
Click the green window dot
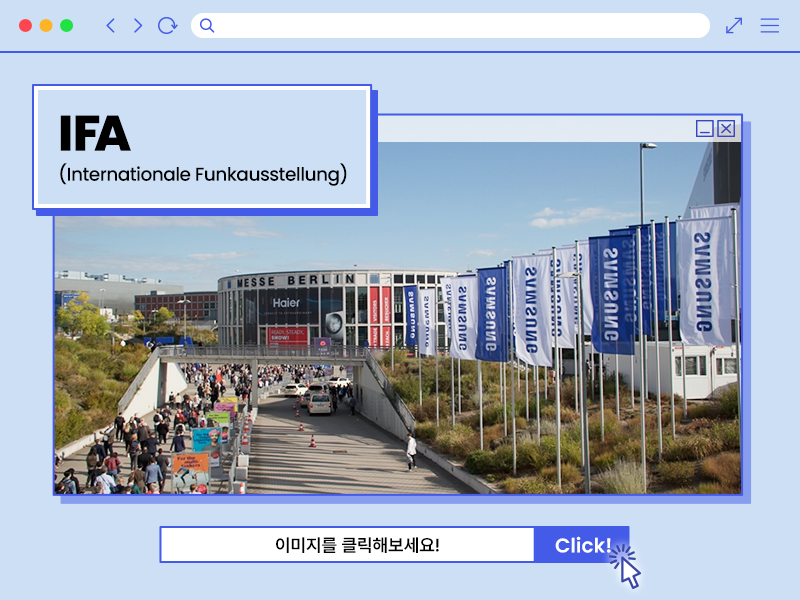pos(66,26)
